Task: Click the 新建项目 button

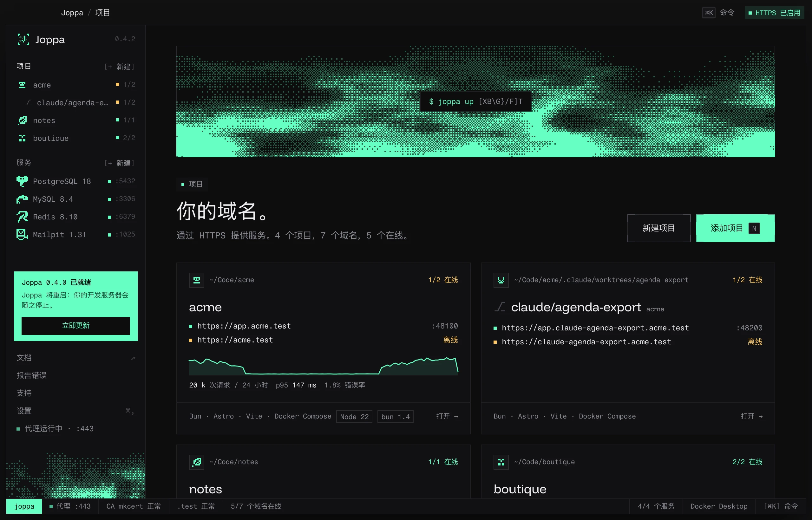Action: click(x=659, y=228)
